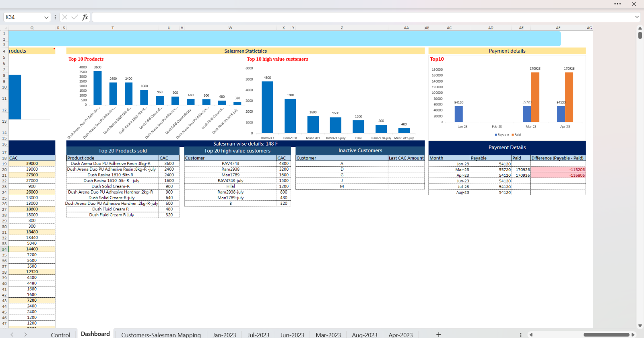Select column T header
The image size is (644, 338).
(x=113, y=28)
